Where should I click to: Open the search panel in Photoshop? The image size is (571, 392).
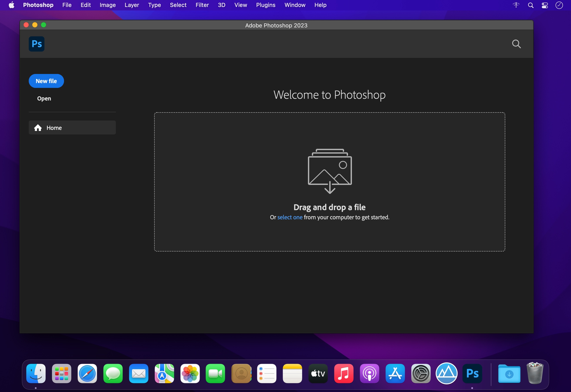516,44
